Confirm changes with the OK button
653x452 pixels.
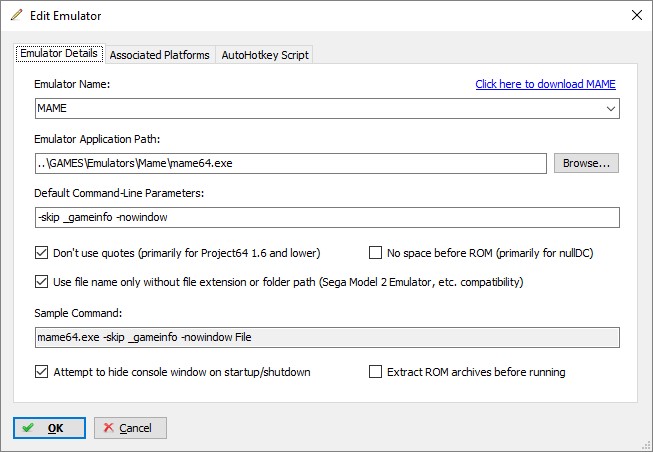[49, 428]
